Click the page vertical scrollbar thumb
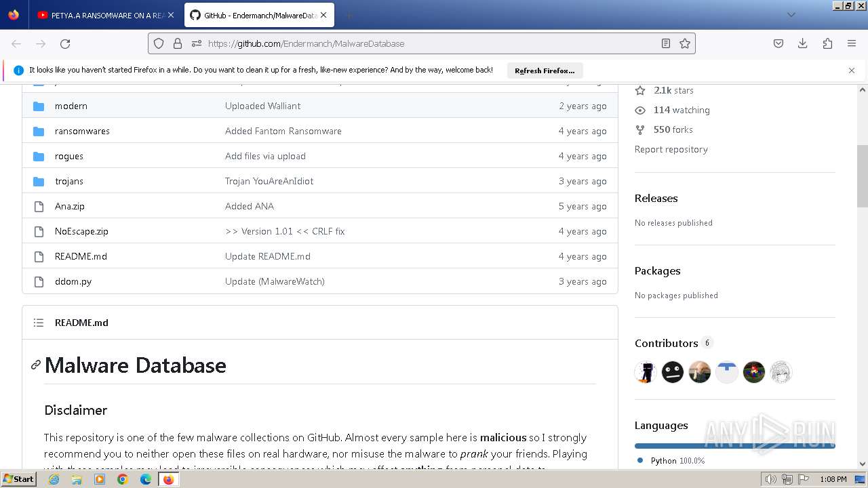868x488 pixels. [863, 176]
